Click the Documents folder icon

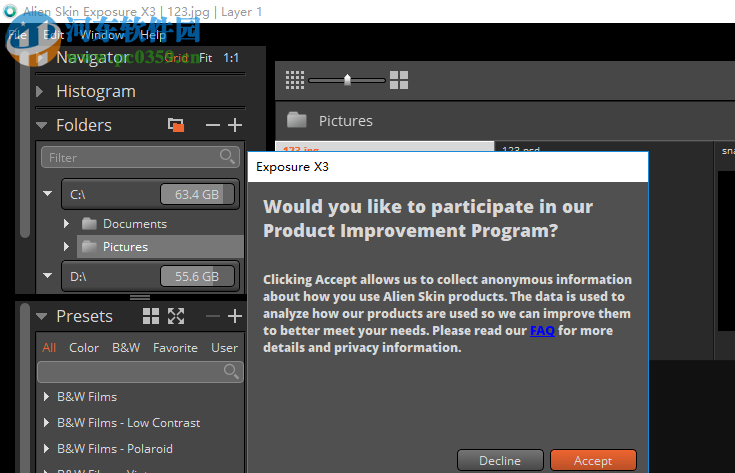[x=89, y=224]
